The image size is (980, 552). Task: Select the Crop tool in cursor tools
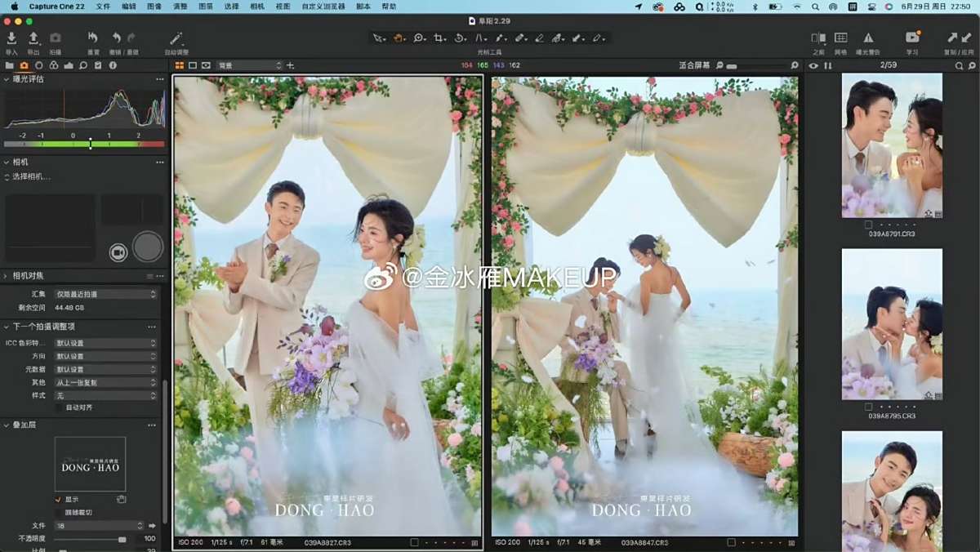[439, 38]
